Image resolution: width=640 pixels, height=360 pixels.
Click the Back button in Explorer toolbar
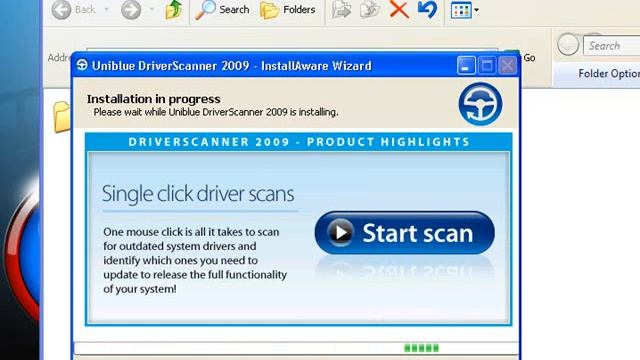point(73,9)
